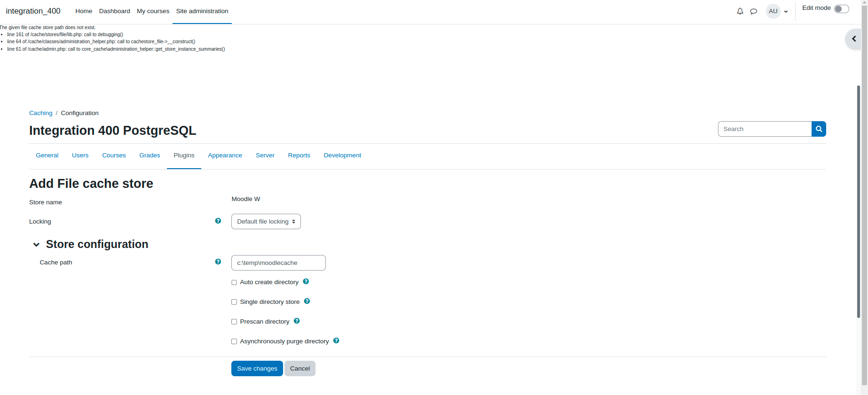
Task: Open the block drawer chevron
Action: click(x=853, y=39)
